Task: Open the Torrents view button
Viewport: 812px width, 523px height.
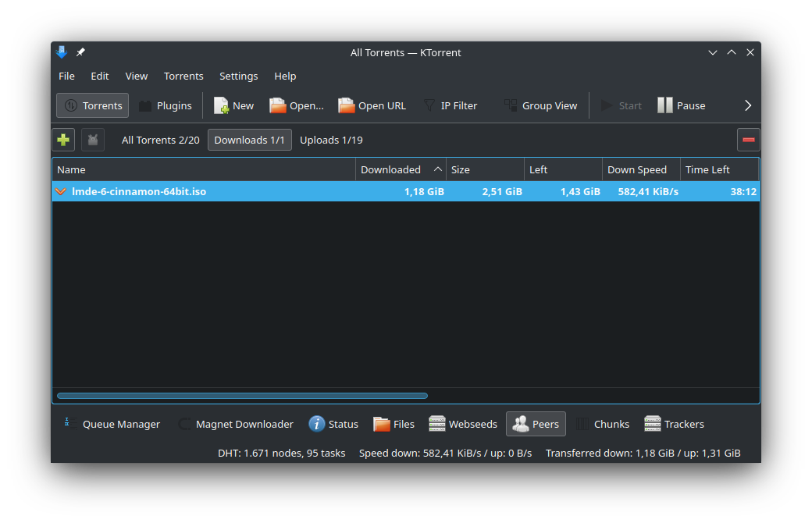Action: pyautogui.click(x=93, y=105)
